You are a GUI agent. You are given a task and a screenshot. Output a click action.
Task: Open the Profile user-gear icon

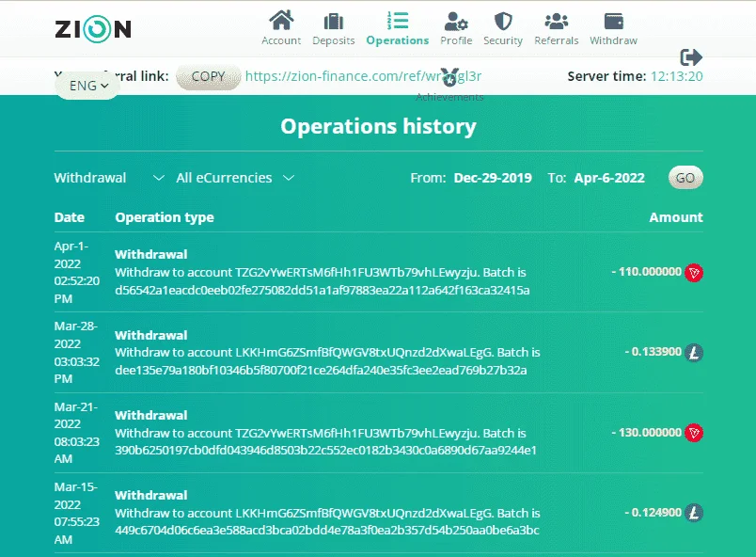[456, 22]
